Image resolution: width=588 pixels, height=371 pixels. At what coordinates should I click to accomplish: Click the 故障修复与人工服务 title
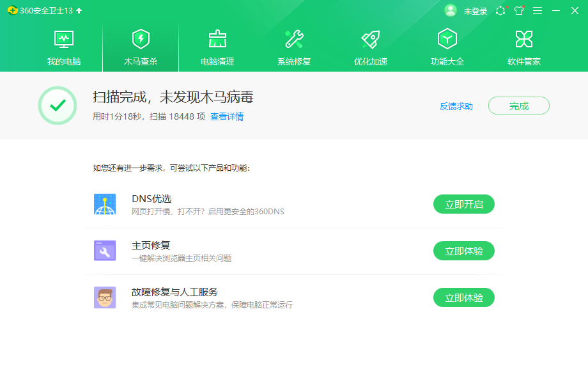tap(174, 292)
